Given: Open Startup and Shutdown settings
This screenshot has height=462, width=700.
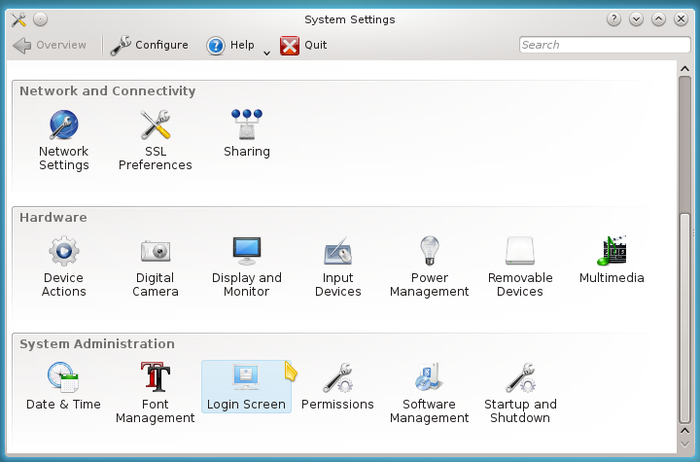Looking at the screenshot, I should point(520,393).
